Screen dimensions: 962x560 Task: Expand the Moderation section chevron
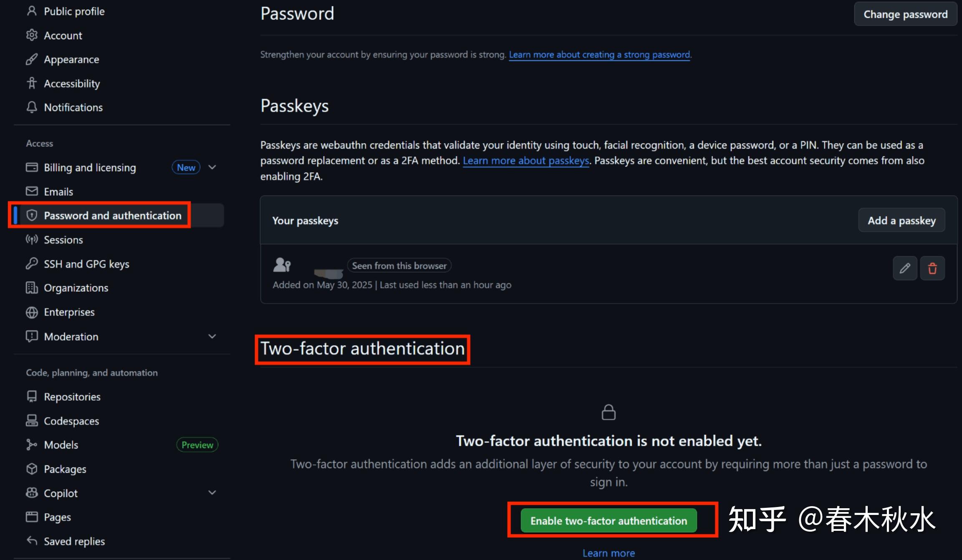click(212, 336)
